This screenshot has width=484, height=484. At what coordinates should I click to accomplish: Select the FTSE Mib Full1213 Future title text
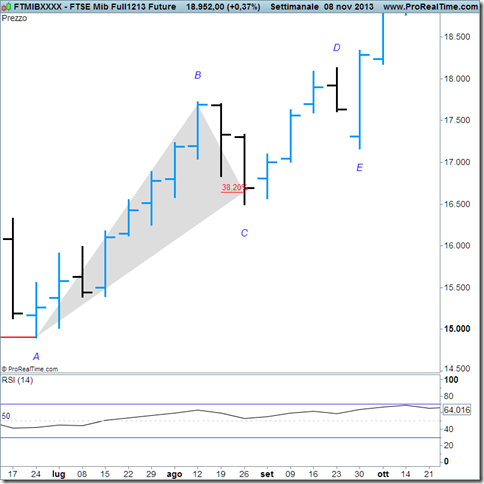123,7
